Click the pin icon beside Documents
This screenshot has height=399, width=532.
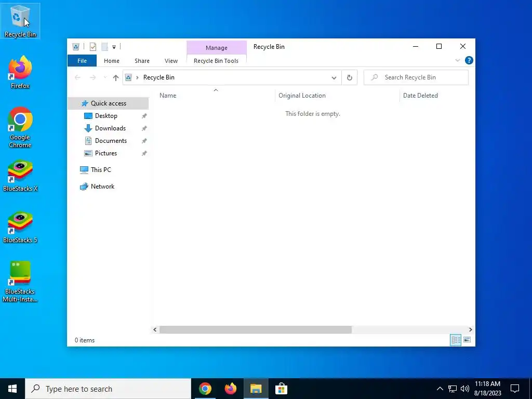144,141
